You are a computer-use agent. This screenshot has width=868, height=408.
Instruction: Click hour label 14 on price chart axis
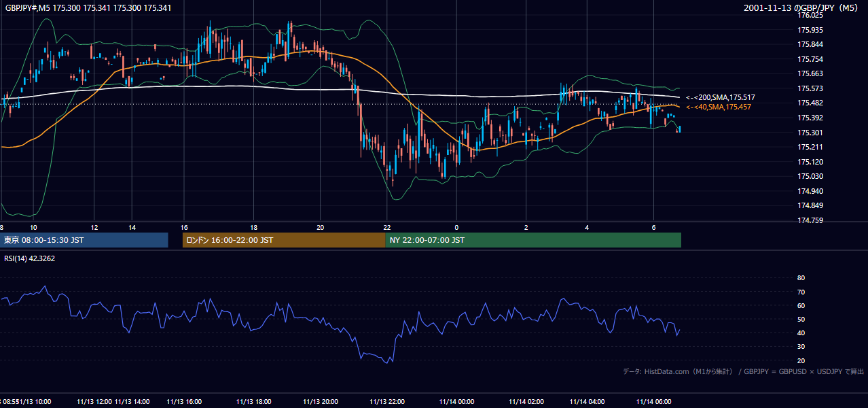coord(132,227)
